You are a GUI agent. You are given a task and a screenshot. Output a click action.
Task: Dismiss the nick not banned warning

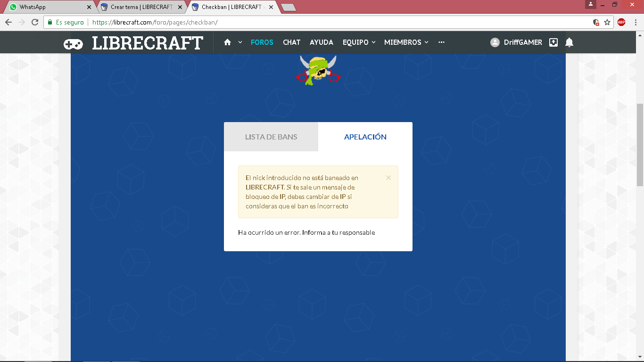(388, 178)
